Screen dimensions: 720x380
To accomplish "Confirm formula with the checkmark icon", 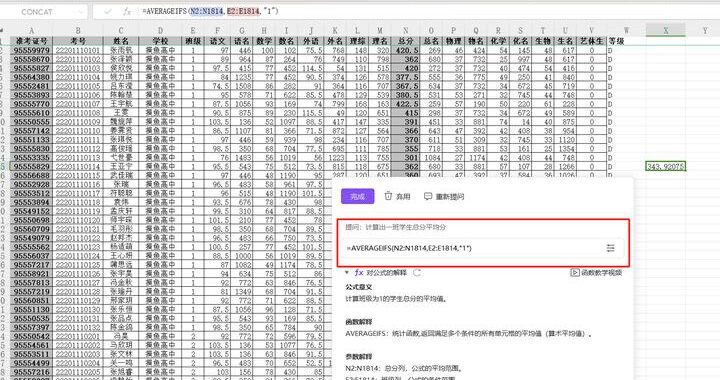I will (x=108, y=11).
